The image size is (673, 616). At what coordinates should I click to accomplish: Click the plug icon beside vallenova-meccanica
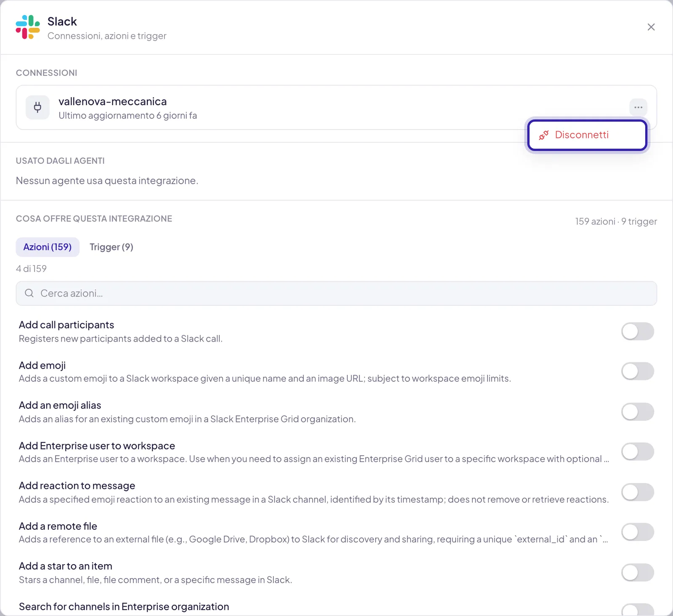click(x=37, y=107)
